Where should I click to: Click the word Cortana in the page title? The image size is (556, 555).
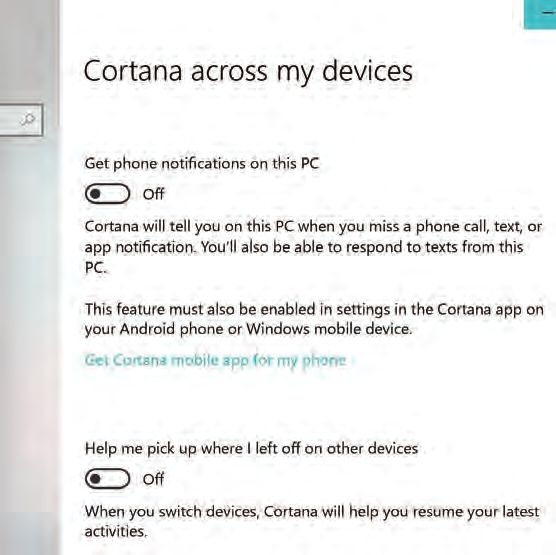(x=133, y=71)
